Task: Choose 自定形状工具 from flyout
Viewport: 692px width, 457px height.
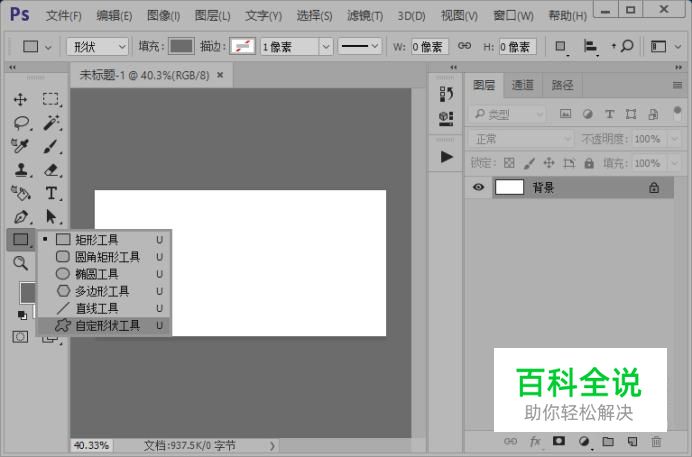Action: pos(105,326)
